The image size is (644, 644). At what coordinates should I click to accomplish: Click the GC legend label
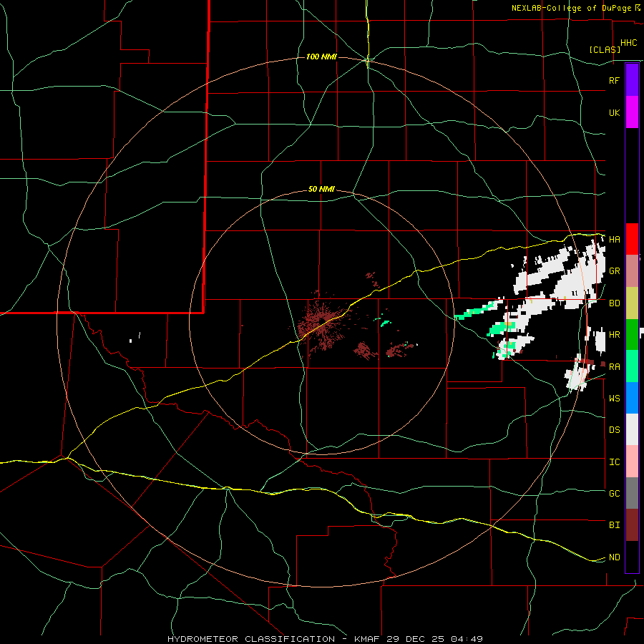(x=614, y=493)
